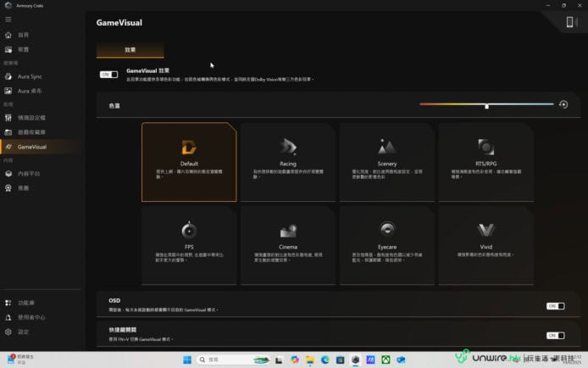Open 使用者中心 in the sidebar
The image size is (588, 368).
point(31,317)
